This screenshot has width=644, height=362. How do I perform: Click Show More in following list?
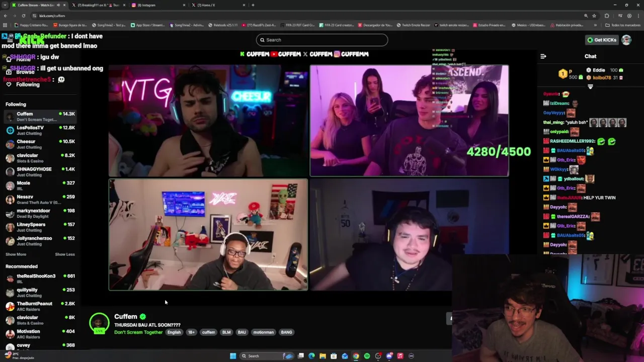click(16, 254)
